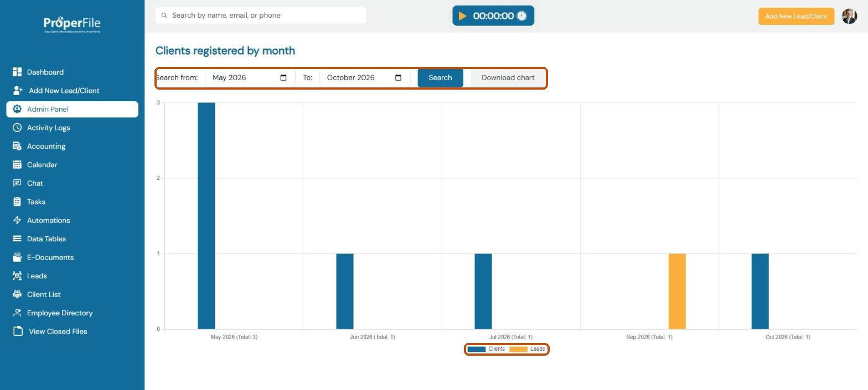
Task: Click the Oct 2026 clients bar
Action: (760, 292)
